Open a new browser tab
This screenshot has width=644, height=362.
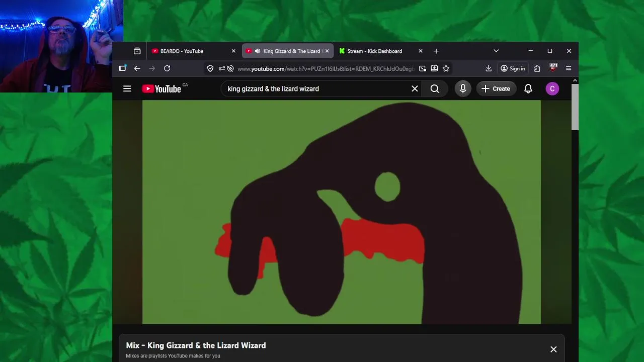(436, 51)
